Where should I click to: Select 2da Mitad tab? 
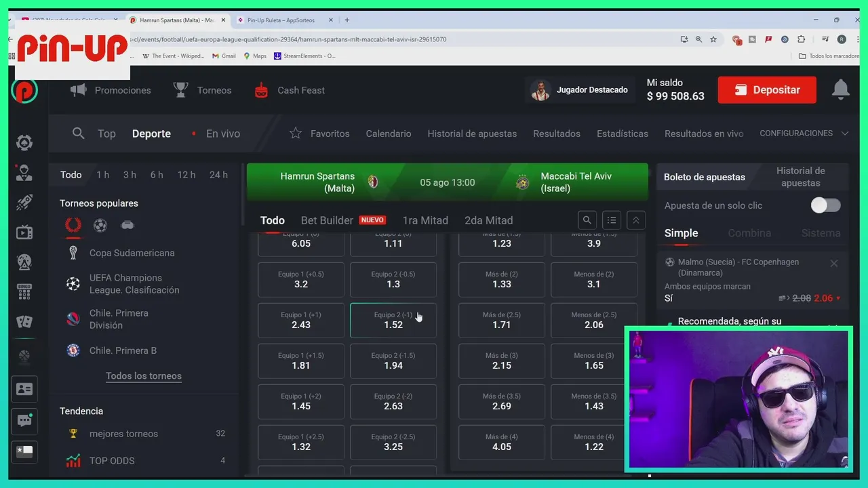click(488, 220)
